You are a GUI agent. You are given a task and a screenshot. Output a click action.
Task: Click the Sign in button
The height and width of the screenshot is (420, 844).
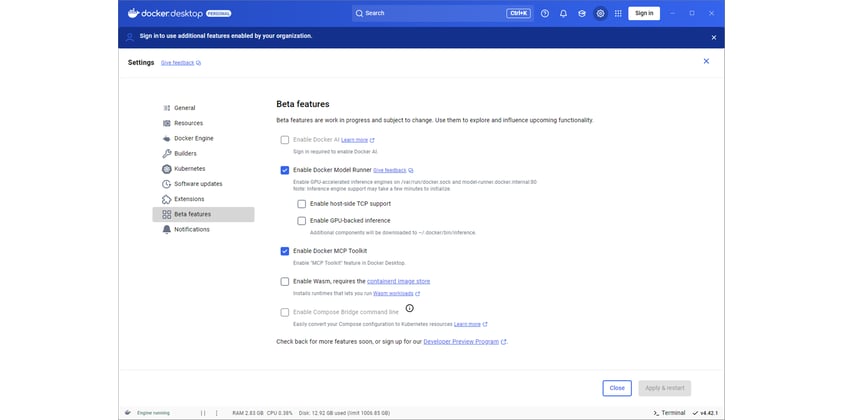coord(644,13)
